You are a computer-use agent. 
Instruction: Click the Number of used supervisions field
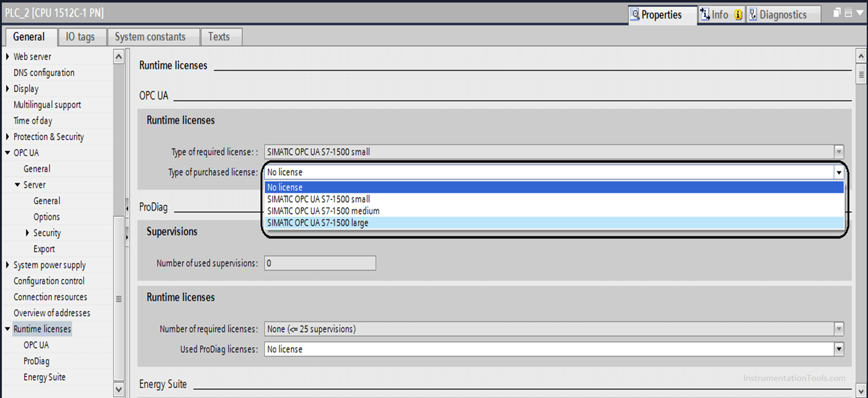click(320, 263)
